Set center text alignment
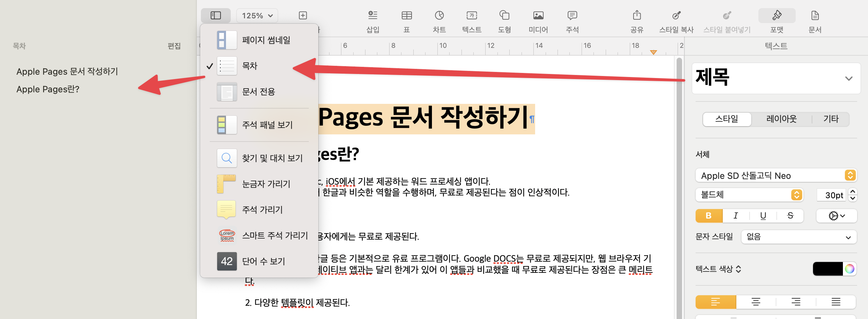Viewport: 868px width, 319px height. [x=756, y=302]
